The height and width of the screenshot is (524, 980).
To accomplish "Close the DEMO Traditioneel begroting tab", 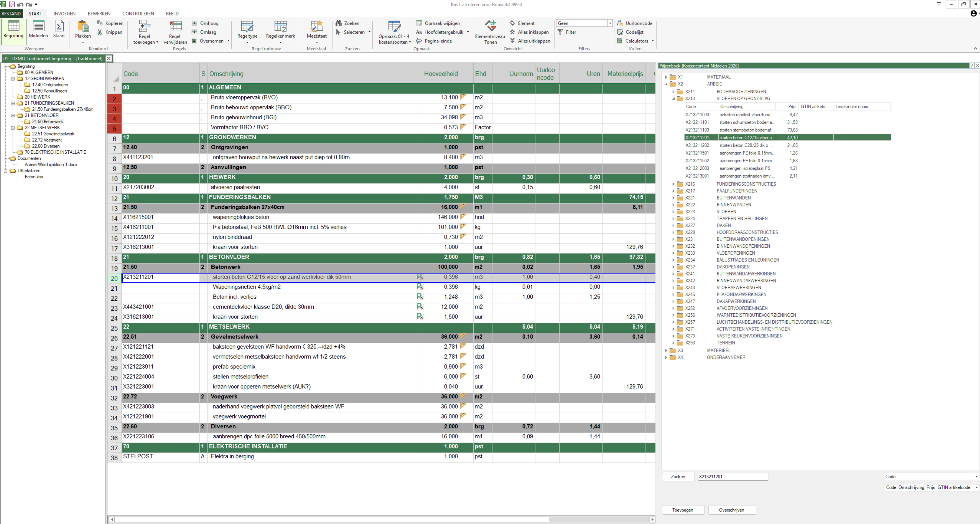I will click(109, 58).
